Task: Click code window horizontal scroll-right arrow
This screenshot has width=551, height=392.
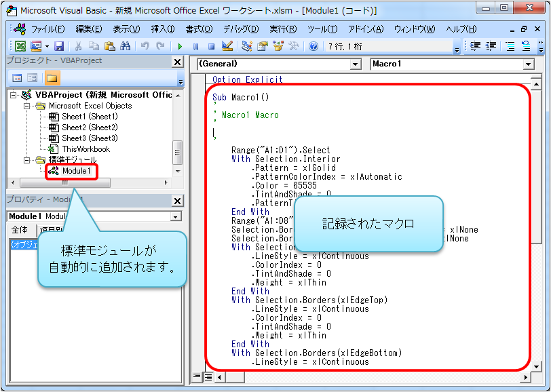Action: click(525, 378)
